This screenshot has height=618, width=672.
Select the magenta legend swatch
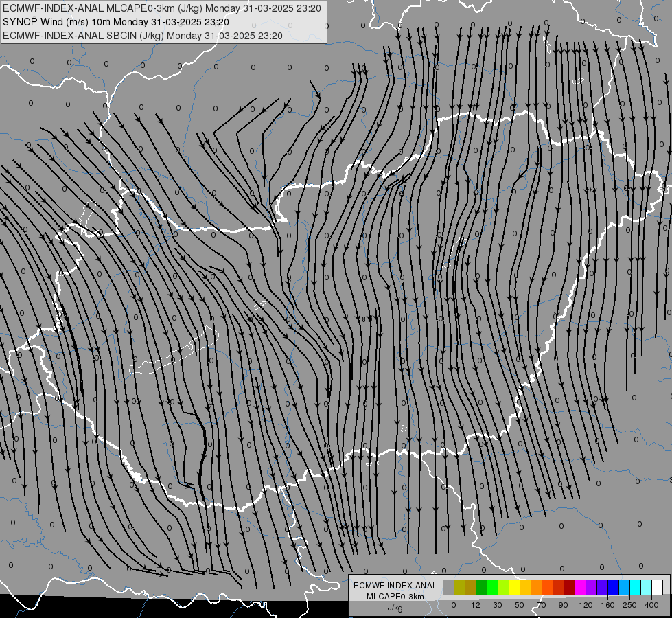point(580,587)
